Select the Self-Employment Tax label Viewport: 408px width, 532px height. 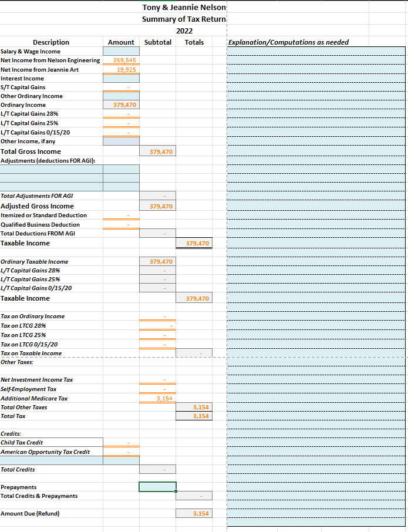pyautogui.click(x=29, y=389)
